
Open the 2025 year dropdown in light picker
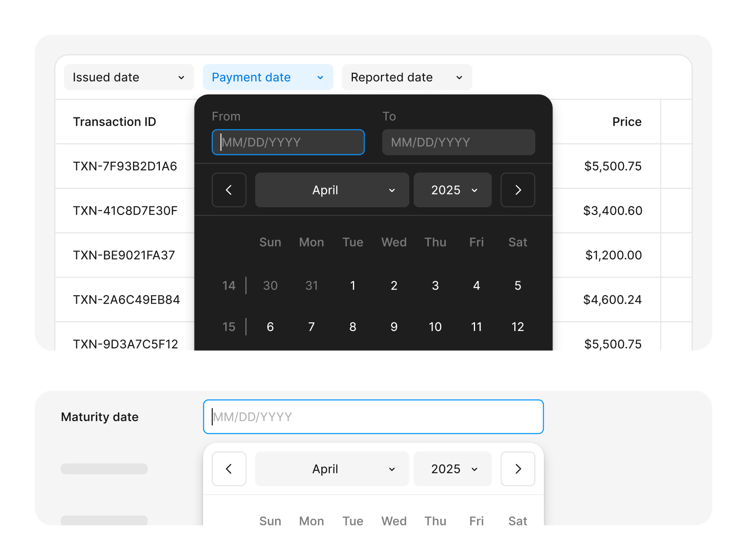(x=452, y=469)
